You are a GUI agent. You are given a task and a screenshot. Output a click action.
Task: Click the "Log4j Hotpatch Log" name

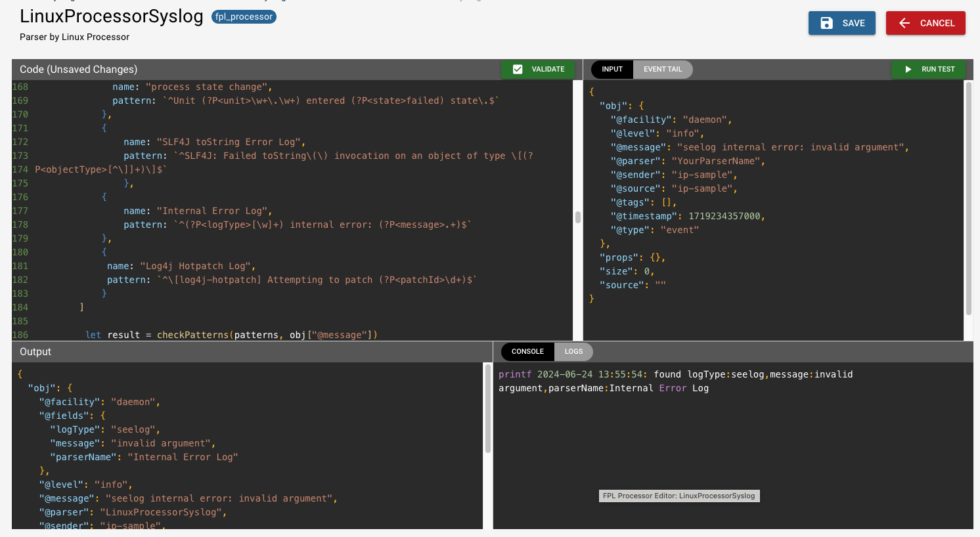click(195, 266)
